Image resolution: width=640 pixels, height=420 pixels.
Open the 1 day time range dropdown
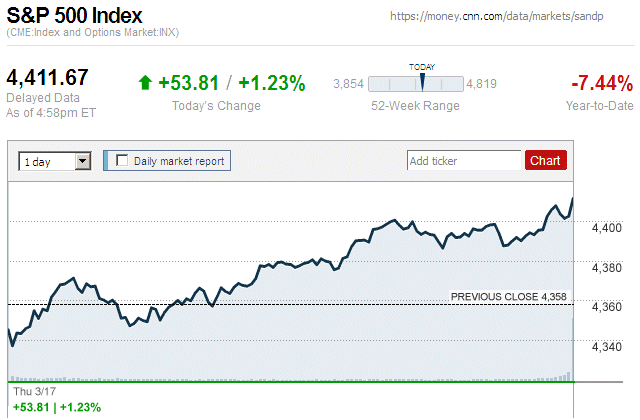point(83,160)
